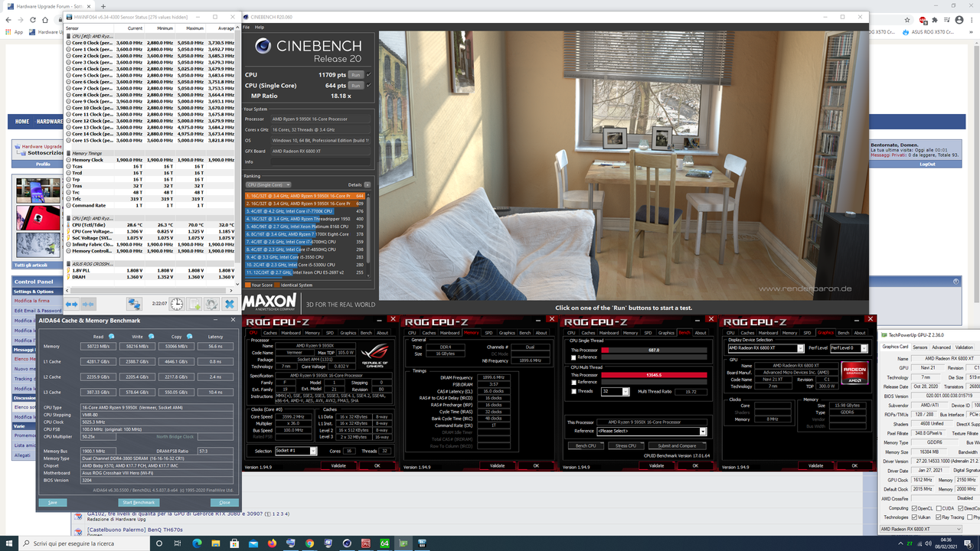Open Cinebench Help menu
Viewport: 980px width, 551px height.
[x=260, y=28]
